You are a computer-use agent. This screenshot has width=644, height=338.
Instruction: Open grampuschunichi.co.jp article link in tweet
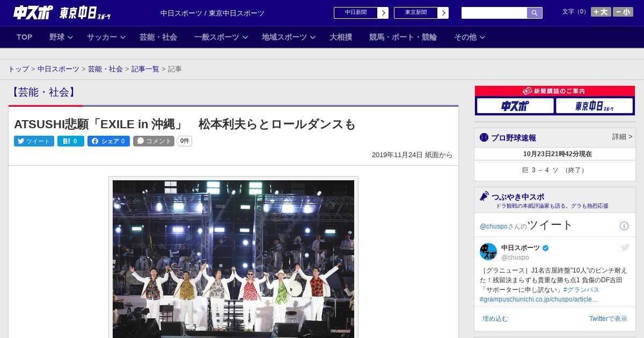click(x=539, y=299)
